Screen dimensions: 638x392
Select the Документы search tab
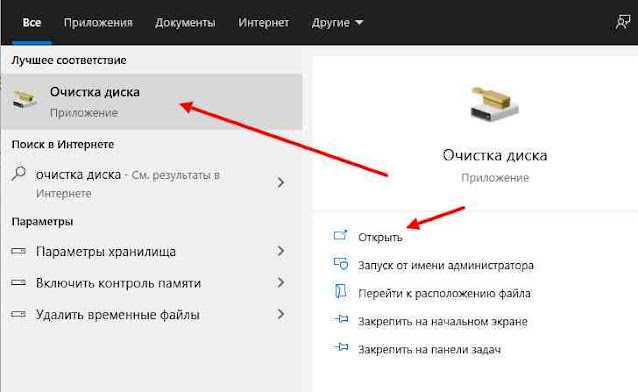pyautogui.click(x=185, y=23)
